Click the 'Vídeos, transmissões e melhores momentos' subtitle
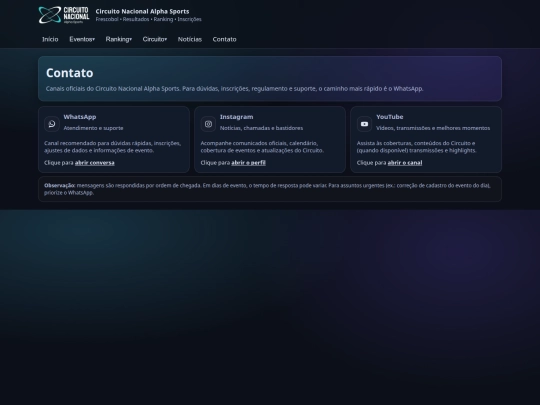This screenshot has height=405, width=540. [433, 128]
